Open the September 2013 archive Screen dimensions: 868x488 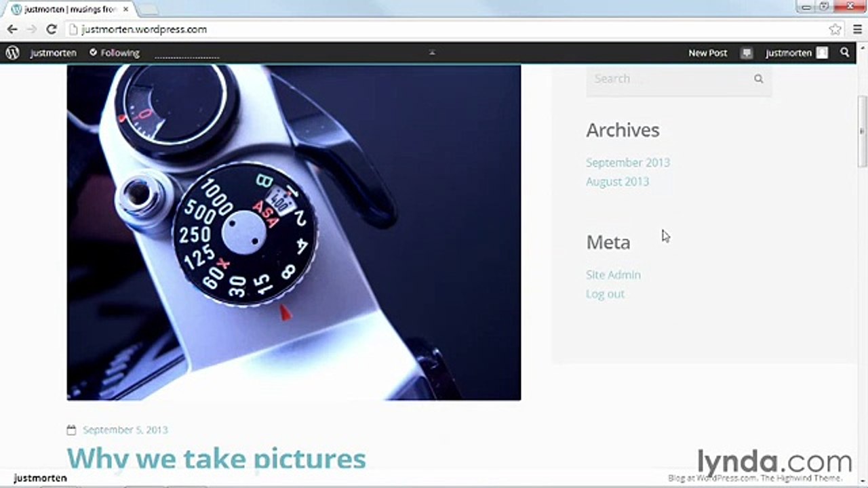click(628, 163)
